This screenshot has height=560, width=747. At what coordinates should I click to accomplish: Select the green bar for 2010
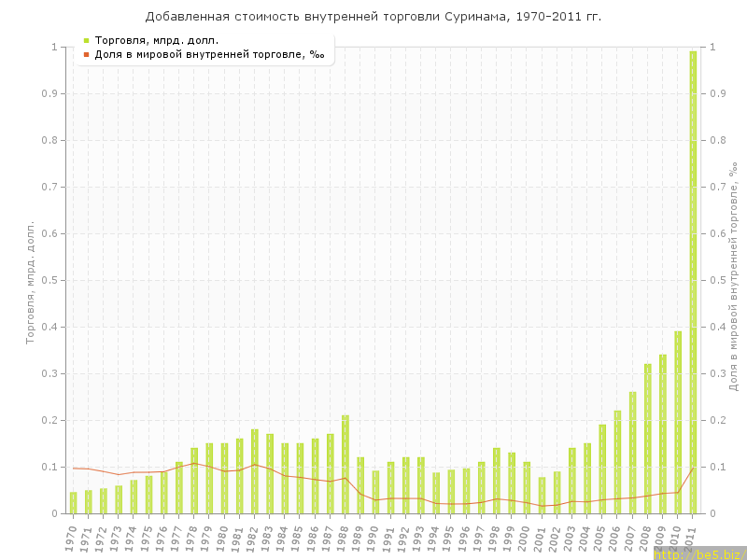click(x=678, y=422)
